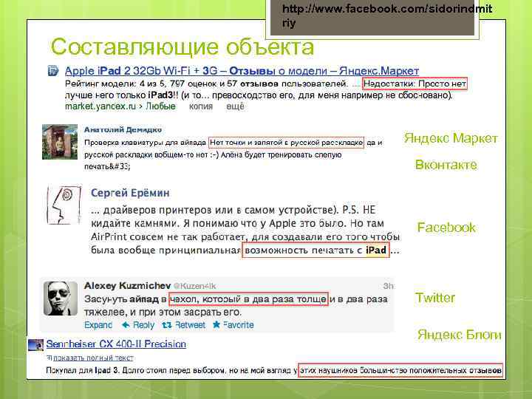Open the Sennheiser CX 400-II Precision link

[116, 344]
